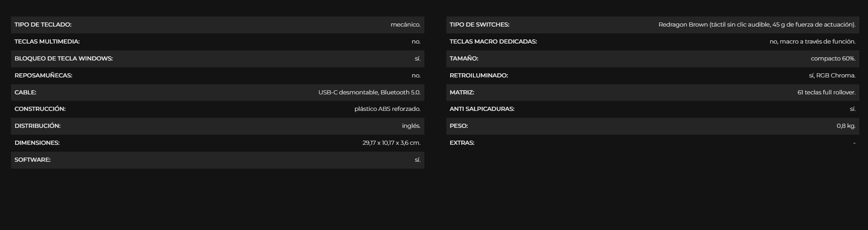
Task: Click the '0,8 kg.' weight value
Action: 846,126
